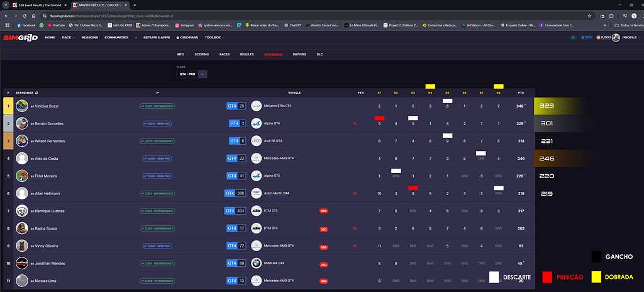This screenshot has width=644, height=292.
Task: Click the 2,000 coins balance in header
Action: [603, 37]
